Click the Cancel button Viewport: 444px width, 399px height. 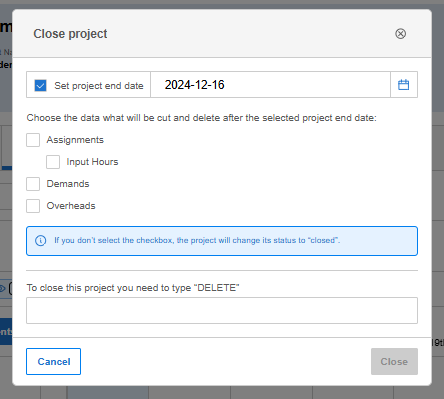pyautogui.click(x=53, y=362)
